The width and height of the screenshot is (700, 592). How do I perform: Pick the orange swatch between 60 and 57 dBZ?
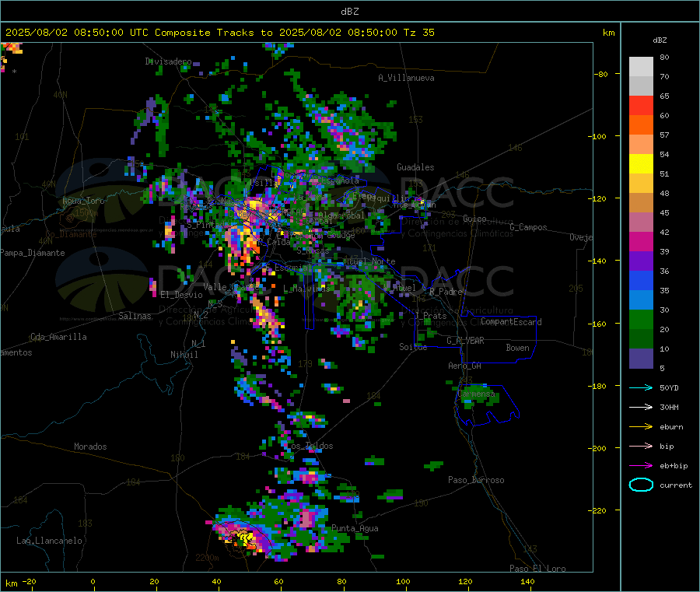coord(641,125)
